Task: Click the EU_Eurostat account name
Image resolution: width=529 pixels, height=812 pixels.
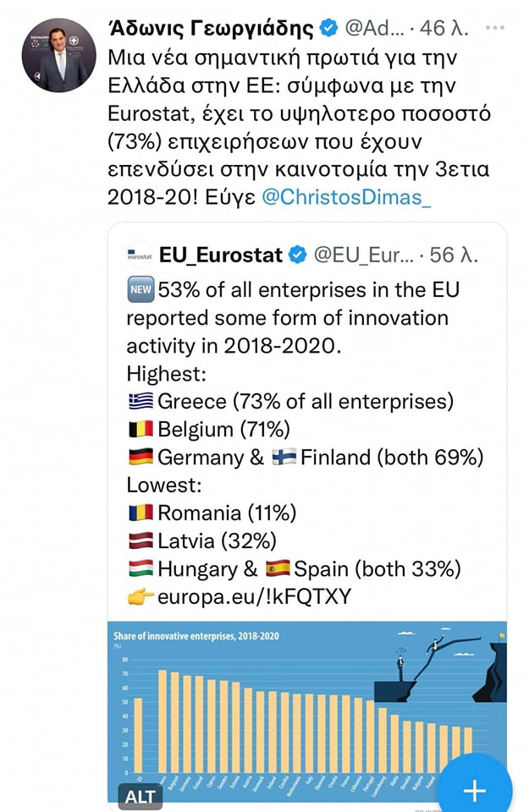Action: click(x=221, y=255)
